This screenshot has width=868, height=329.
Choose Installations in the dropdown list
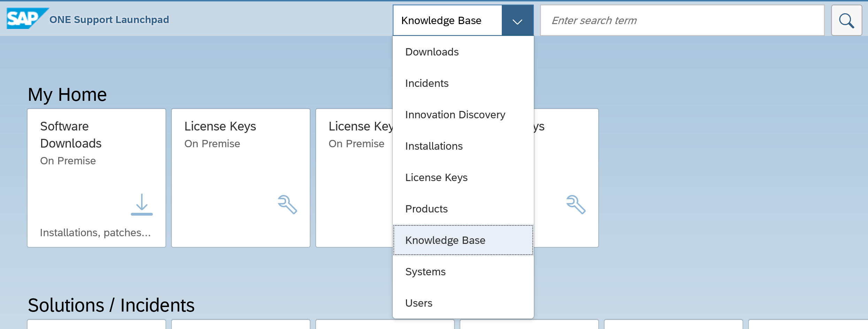pyautogui.click(x=434, y=146)
